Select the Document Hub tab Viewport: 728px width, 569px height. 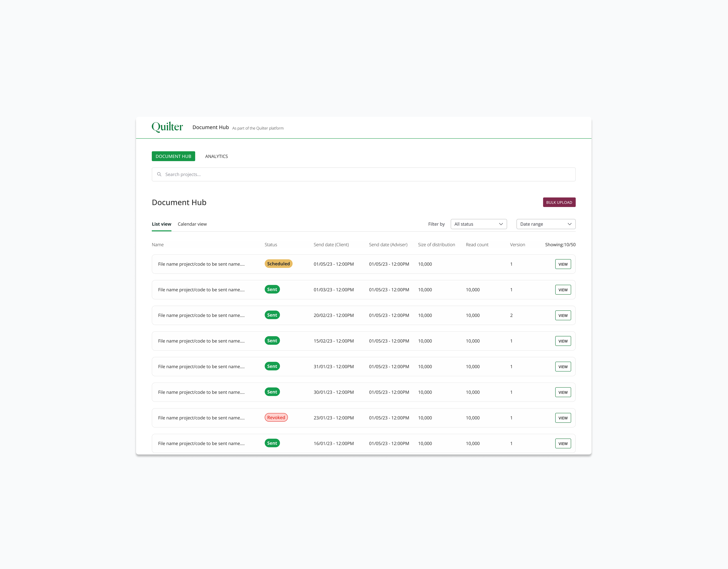click(173, 156)
